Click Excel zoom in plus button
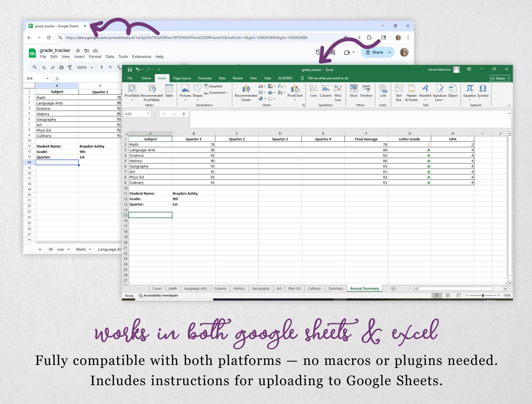The height and width of the screenshot is (404, 532). (499, 295)
